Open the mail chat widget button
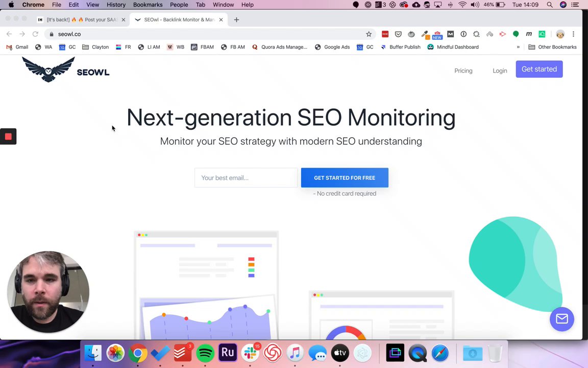 (x=562, y=319)
